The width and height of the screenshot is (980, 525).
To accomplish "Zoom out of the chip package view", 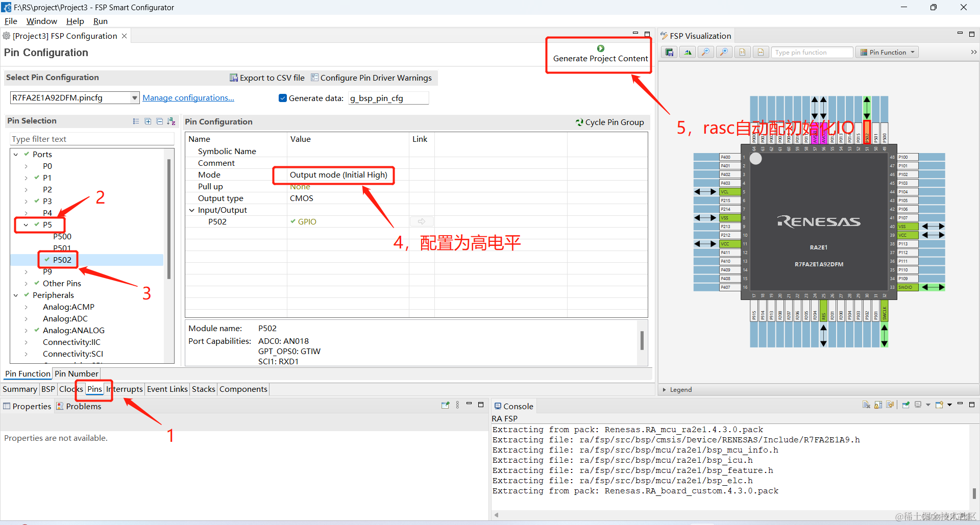I will tap(706, 52).
